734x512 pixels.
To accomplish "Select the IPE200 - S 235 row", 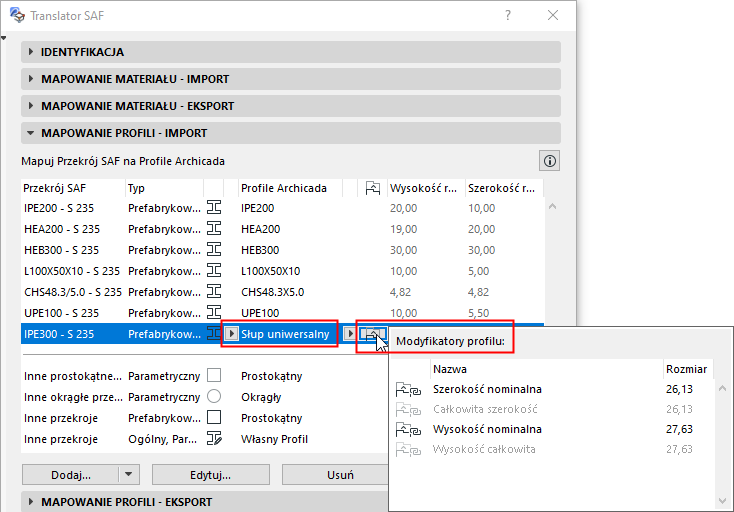I will (282, 208).
